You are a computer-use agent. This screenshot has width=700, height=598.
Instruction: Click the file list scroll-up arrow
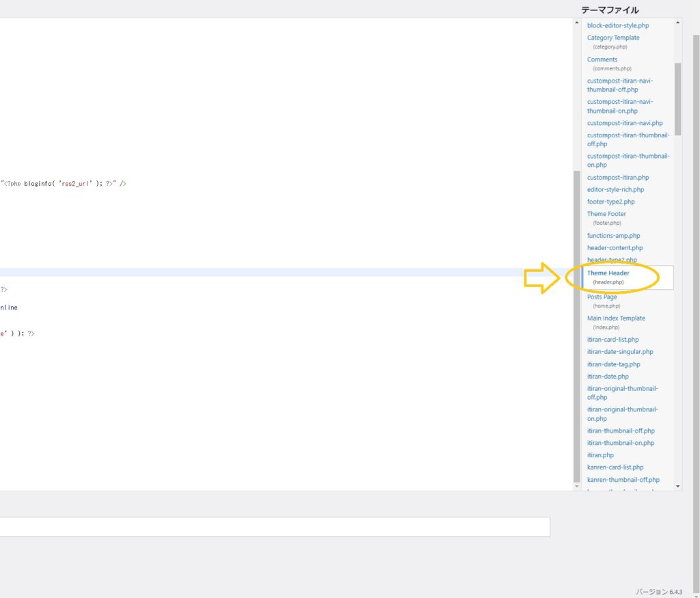pyautogui.click(x=678, y=23)
